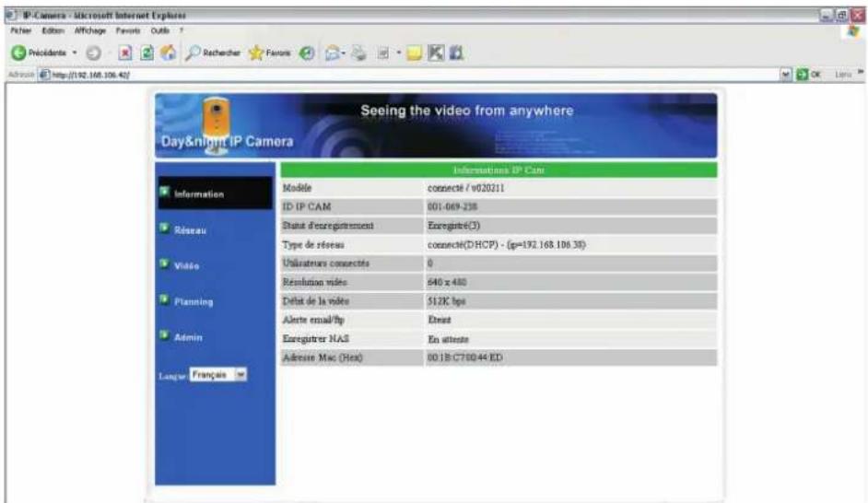Click the connecté(DHCP) network type value
Image resolution: width=868 pixels, height=503 pixels.
(x=507, y=244)
